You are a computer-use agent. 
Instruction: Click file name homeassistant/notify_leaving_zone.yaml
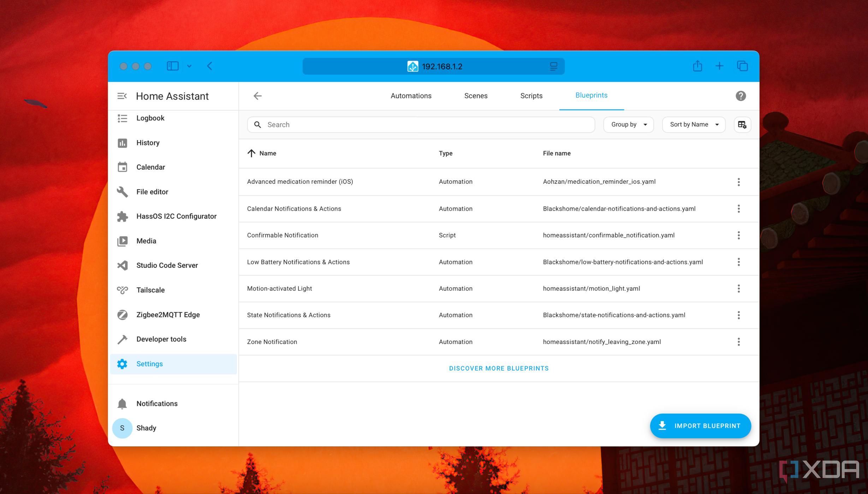[x=602, y=342]
